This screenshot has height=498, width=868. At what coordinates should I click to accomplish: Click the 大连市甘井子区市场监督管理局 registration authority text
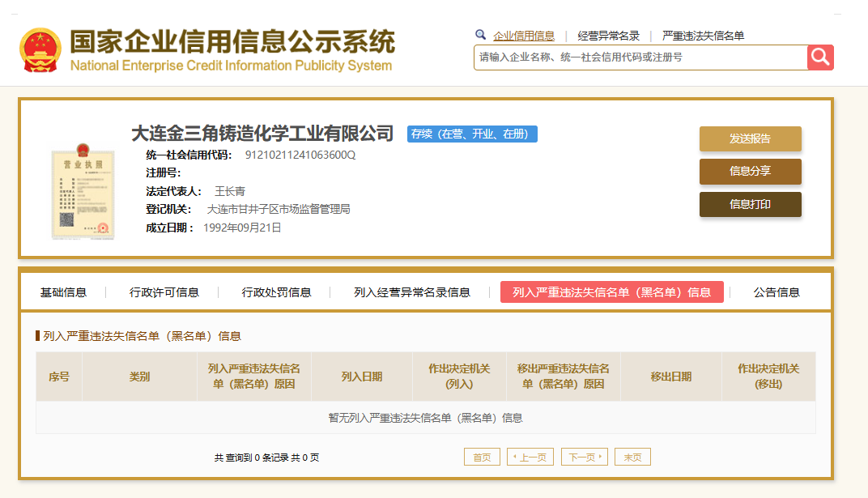pyautogui.click(x=279, y=209)
